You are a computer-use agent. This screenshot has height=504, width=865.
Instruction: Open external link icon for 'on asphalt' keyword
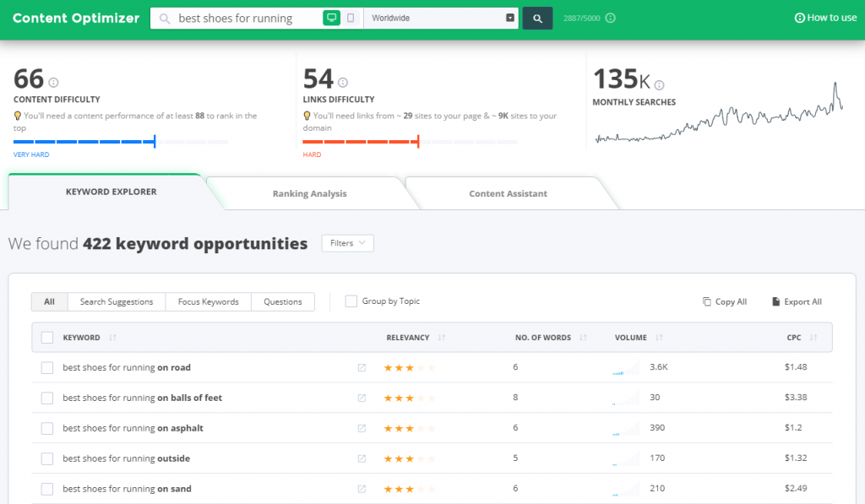coord(362,429)
